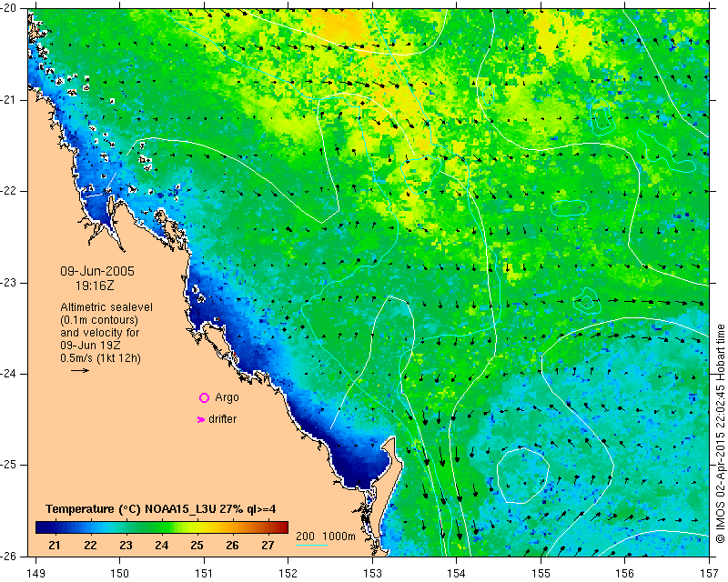
Task: Click the longitude label 153
Action: click(372, 574)
